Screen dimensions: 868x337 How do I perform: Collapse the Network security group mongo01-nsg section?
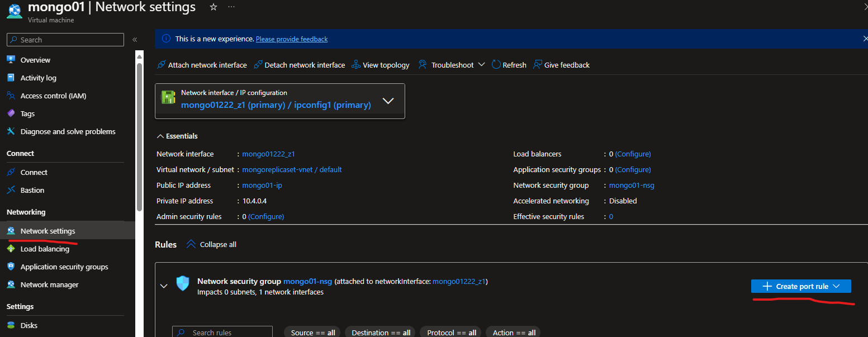click(x=164, y=286)
